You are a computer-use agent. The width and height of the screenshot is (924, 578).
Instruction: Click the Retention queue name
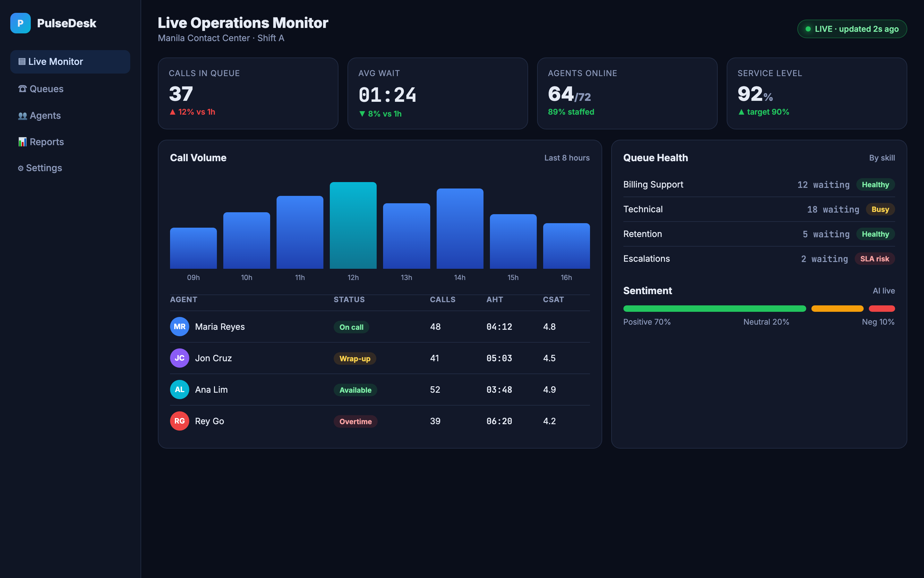tap(642, 234)
